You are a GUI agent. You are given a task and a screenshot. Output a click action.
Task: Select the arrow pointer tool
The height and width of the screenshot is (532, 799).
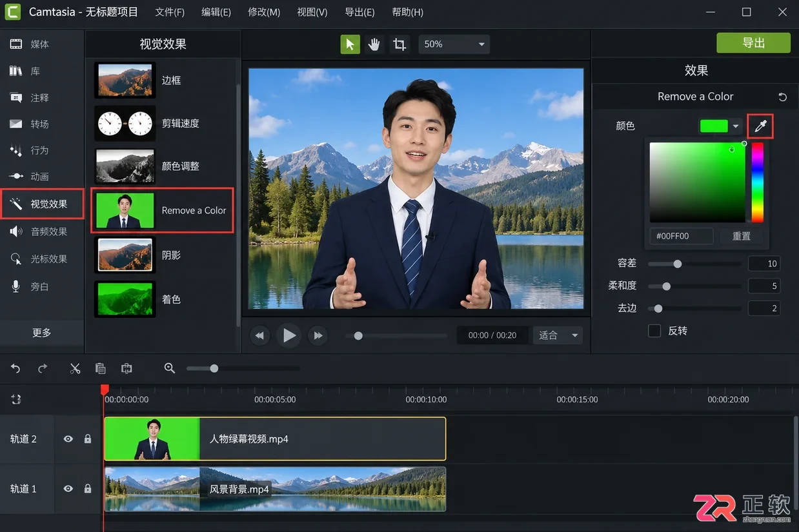click(x=350, y=44)
